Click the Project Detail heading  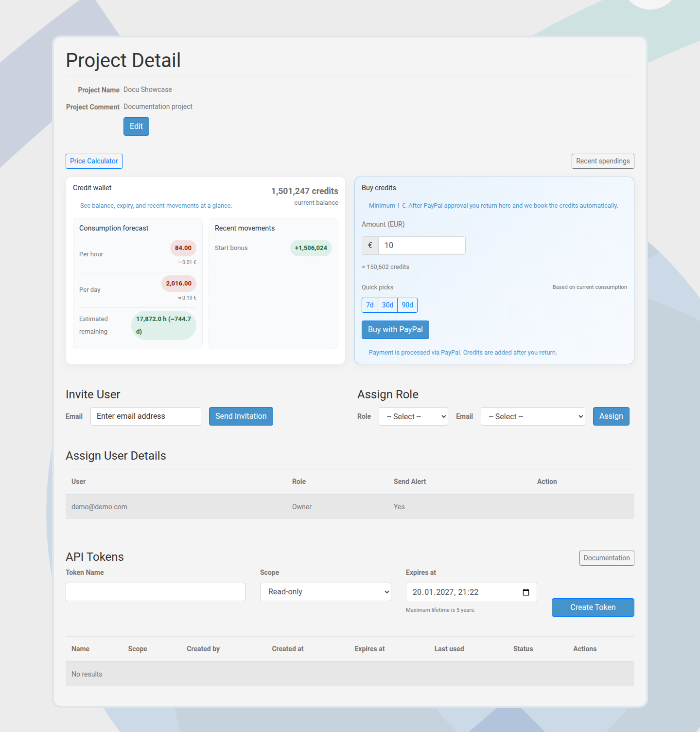123,60
